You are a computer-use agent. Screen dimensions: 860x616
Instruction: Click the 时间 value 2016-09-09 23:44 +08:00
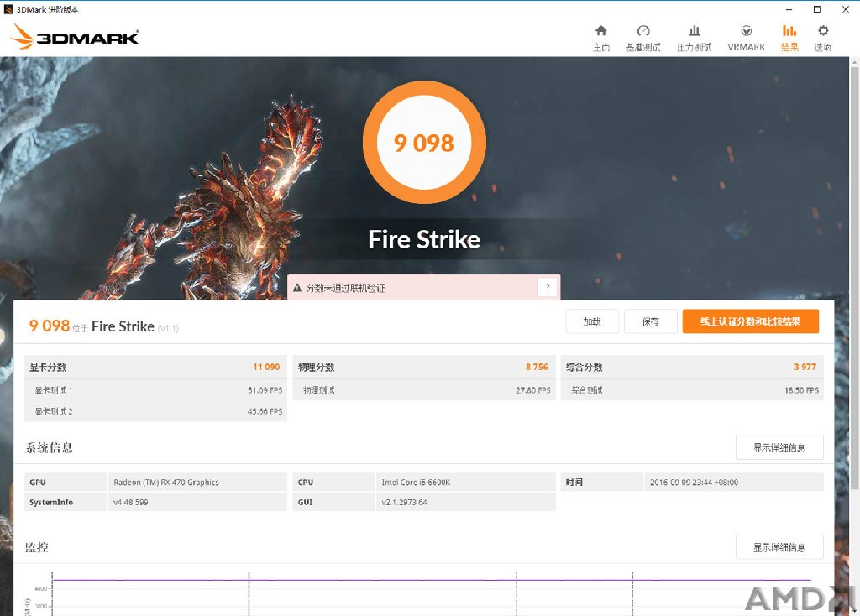(x=694, y=483)
